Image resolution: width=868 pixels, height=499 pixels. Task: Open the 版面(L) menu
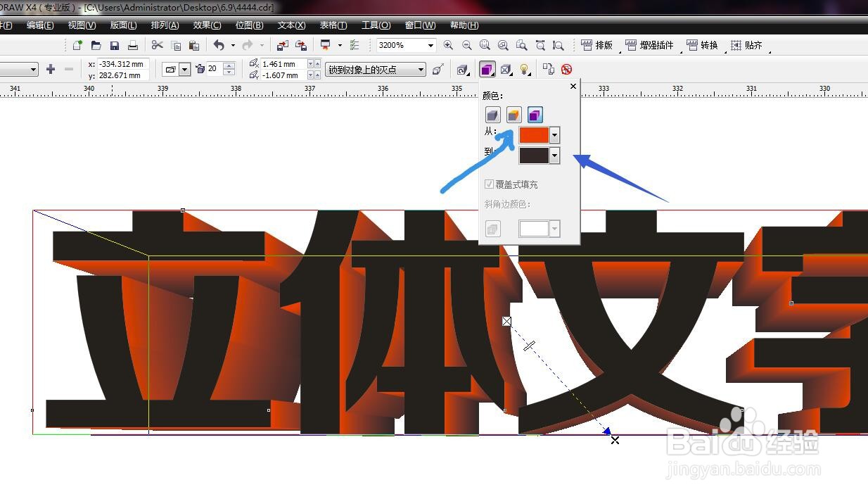[x=123, y=25]
